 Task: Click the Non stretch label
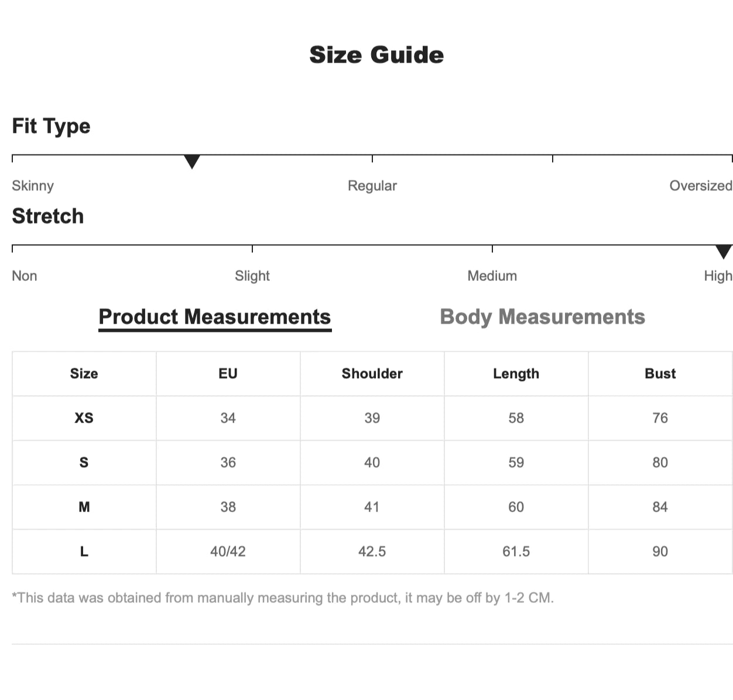(x=25, y=276)
